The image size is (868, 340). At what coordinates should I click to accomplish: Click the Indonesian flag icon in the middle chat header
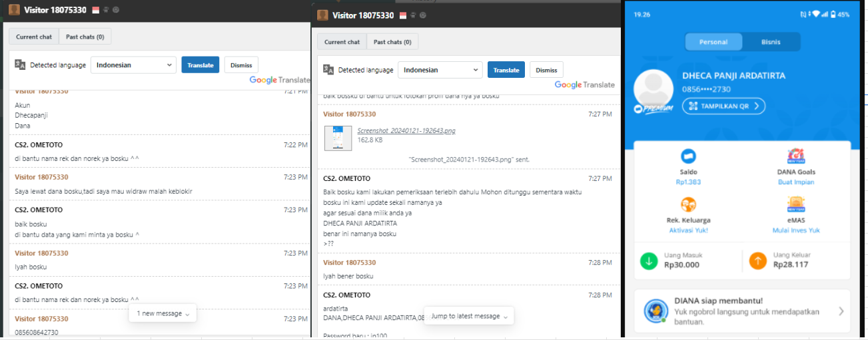[x=404, y=15]
